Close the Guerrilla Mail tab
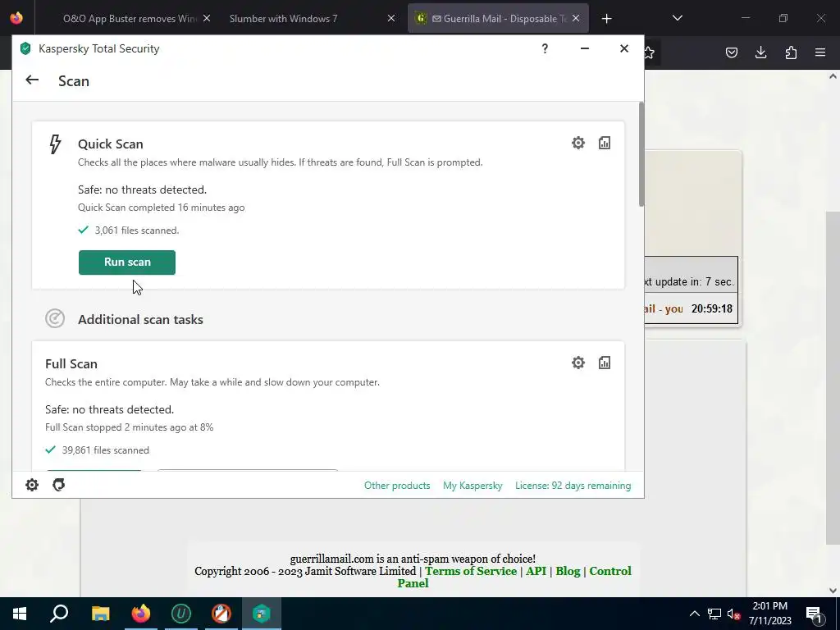 [576, 19]
